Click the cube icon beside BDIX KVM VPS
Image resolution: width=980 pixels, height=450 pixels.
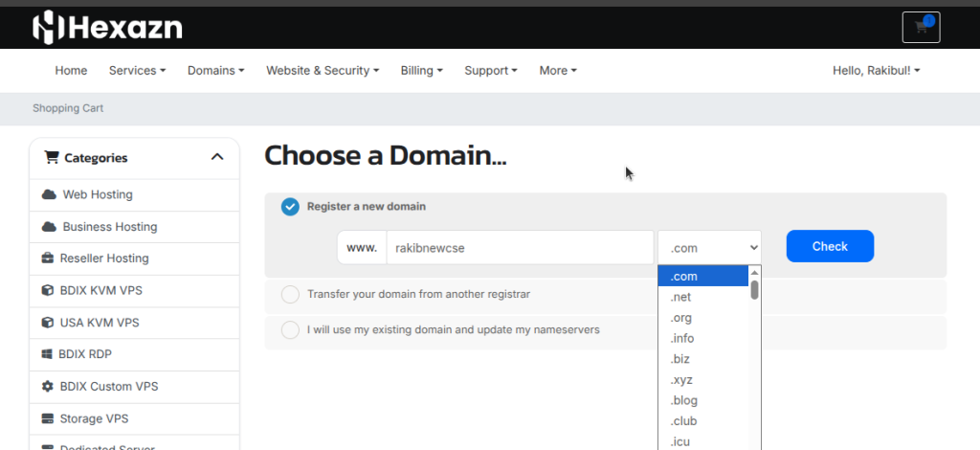(48, 291)
